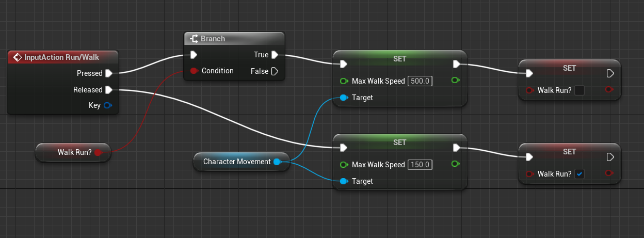Click the Character Movement output pin
The height and width of the screenshot is (238, 644).
(x=277, y=162)
